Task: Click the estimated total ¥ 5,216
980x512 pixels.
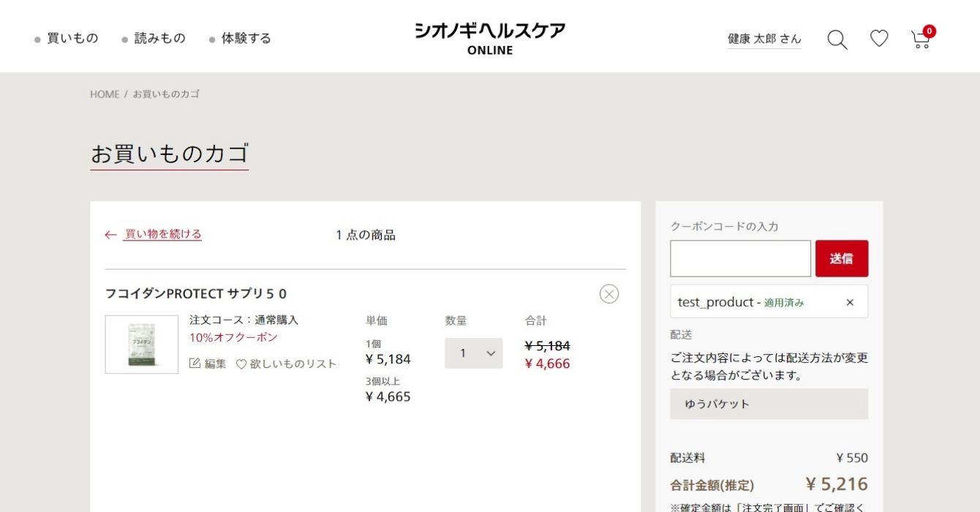Action: coord(837,484)
